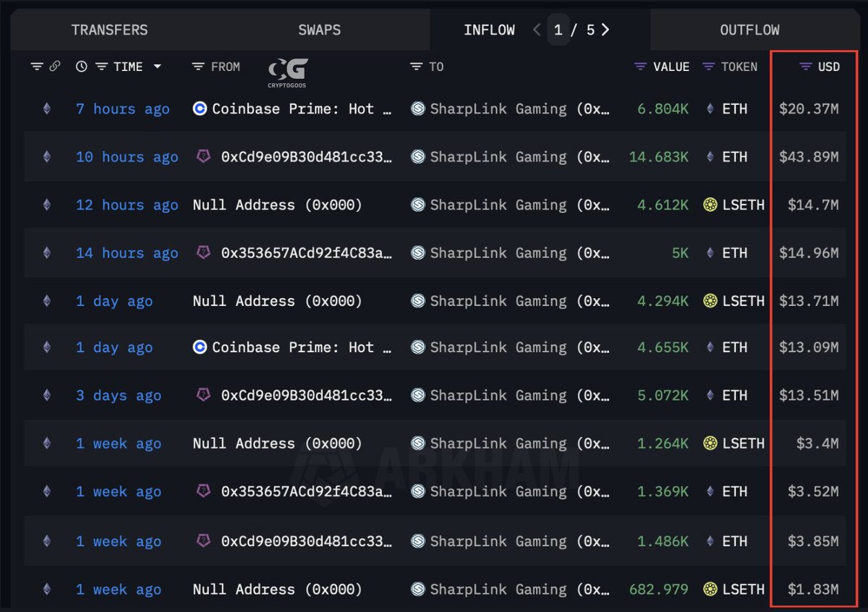Open 0xCd9e09B30d481cc33 sender in 3 days ago row

tap(307, 395)
